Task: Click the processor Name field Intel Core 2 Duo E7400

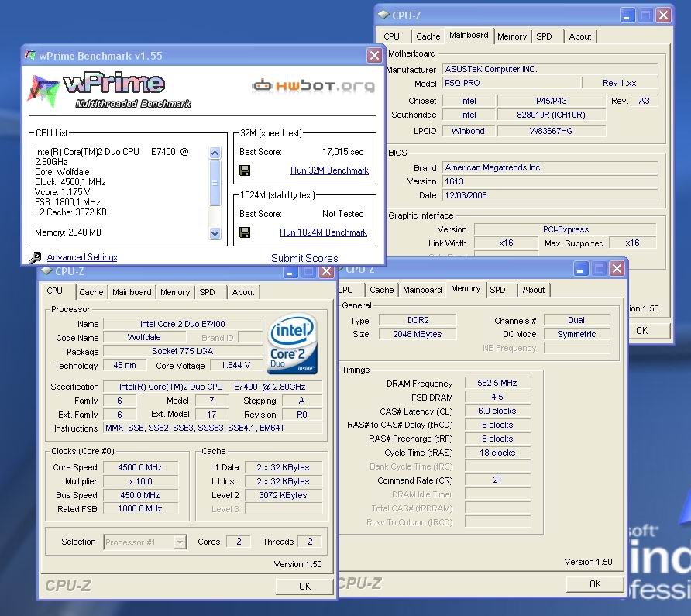Action: point(183,324)
